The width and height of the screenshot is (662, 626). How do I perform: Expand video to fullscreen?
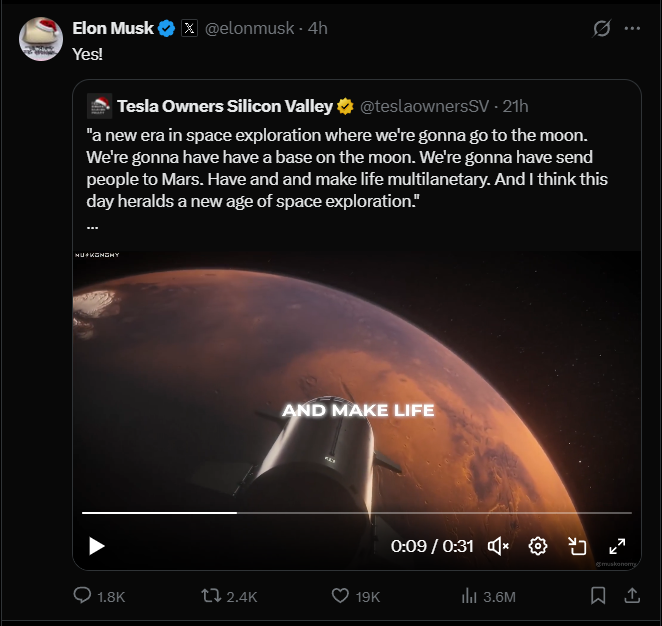[x=617, y=546]
